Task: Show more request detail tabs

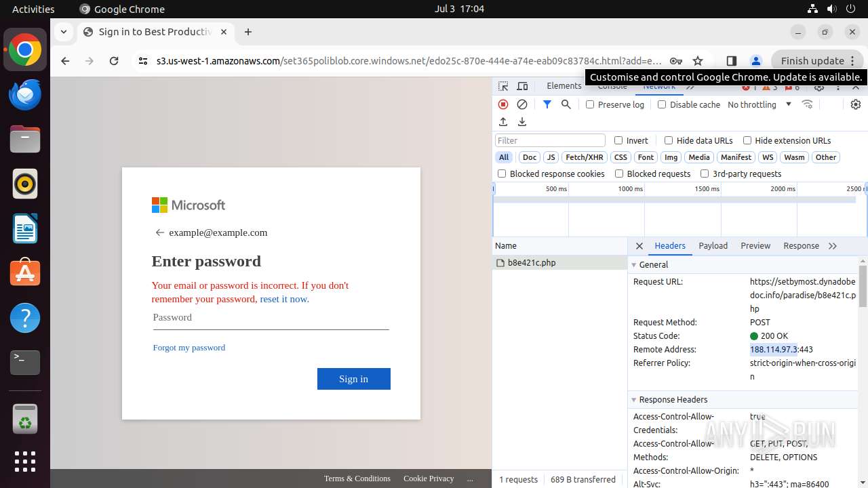Action: coord(833,246)
